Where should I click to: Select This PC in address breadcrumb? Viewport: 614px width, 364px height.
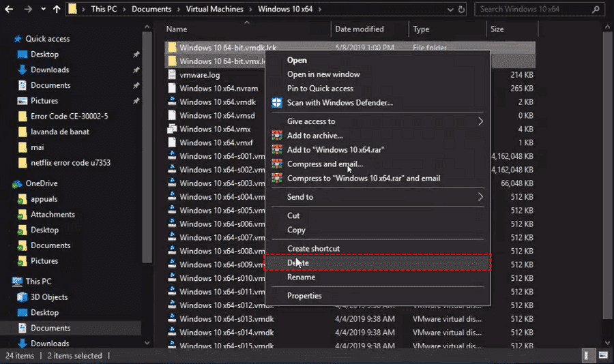[x=104, y=9]
